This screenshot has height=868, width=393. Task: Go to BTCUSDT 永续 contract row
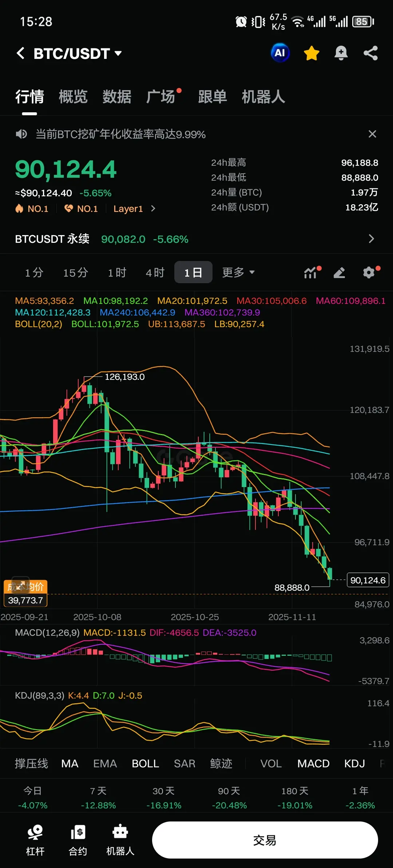pos(196,239)
